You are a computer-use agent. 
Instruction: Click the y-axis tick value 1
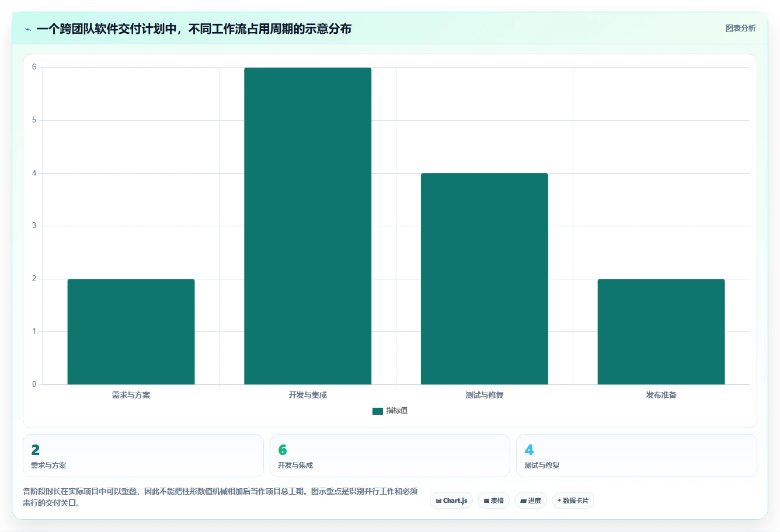(x=34, y=331)
